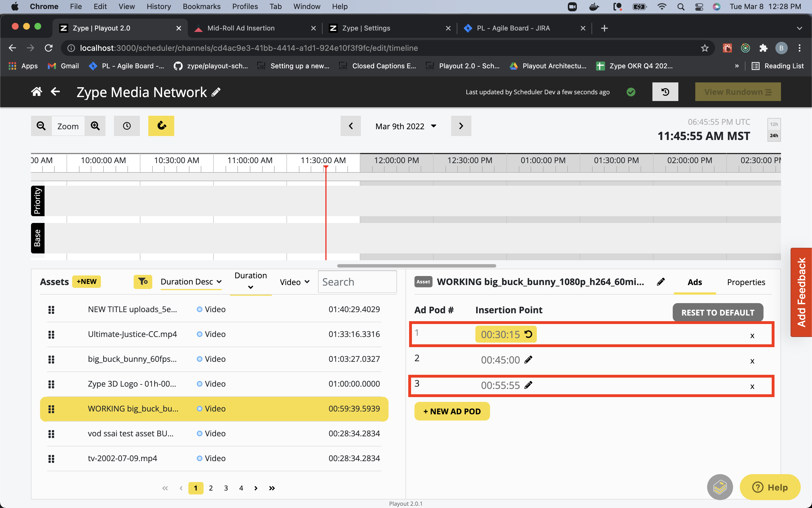812x508 pixels.
Task: Open the Bookmarks menu in menu bar
Action: point(202,6)
